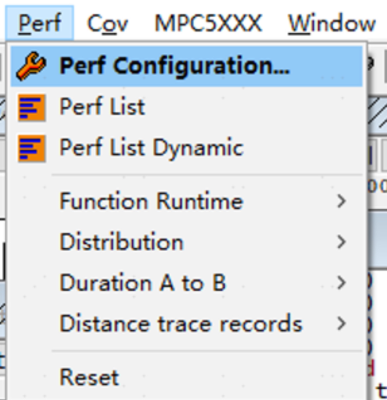387x400 pixels.
Task: Choose Perf List Dynamic
Action: (x=187, y=148)
